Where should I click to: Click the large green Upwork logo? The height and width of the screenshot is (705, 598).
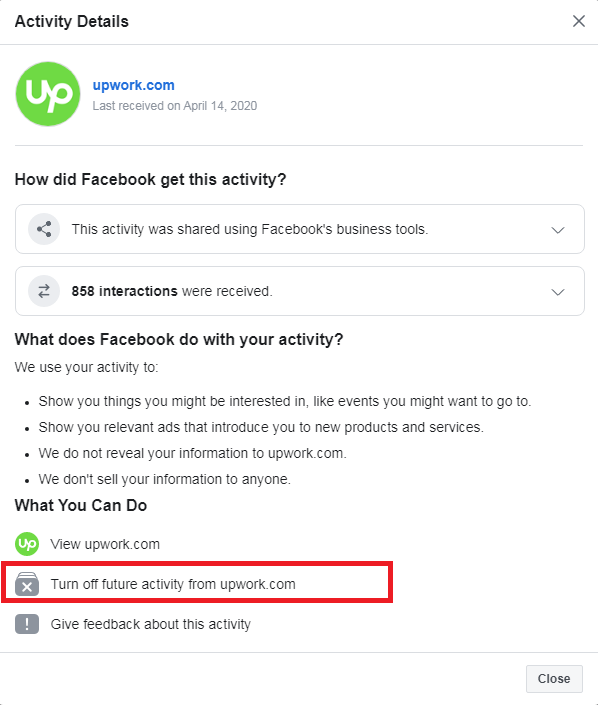48,94
